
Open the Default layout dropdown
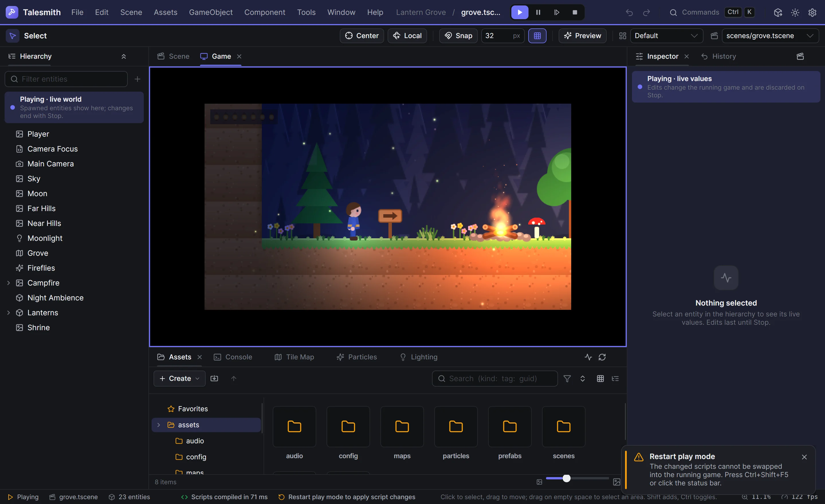coord(666,36)
